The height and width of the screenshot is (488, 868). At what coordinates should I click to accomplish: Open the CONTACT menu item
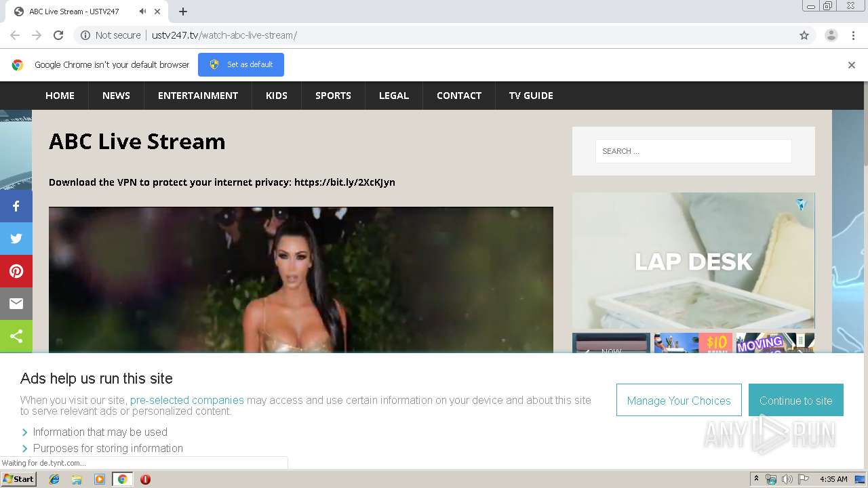(x=459, y=96)
